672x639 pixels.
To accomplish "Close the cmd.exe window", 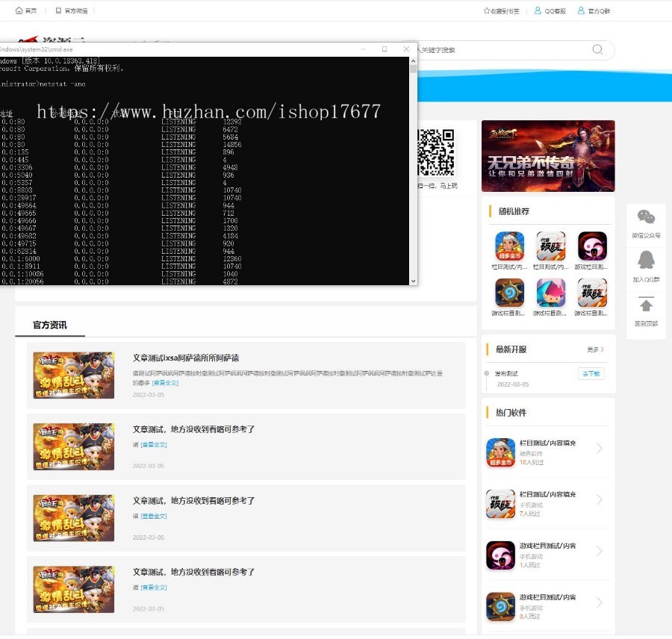I will [x=406, y=49].
